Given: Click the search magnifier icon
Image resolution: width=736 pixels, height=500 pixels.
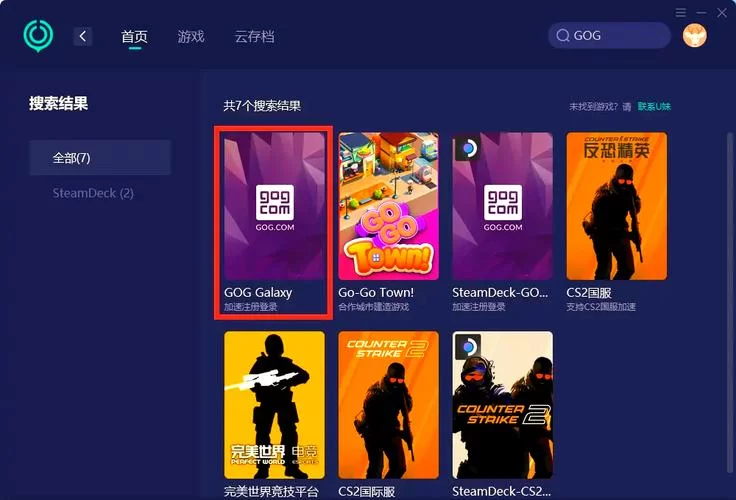Looking at the screenshot, I should (x=562, y=36).
